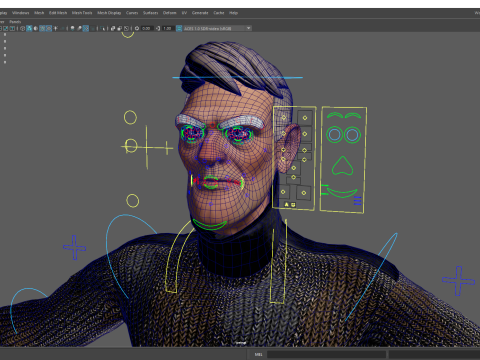
Task: Click the Exposure reset icon
Action: pyautogui.click(x=137, y=28)
